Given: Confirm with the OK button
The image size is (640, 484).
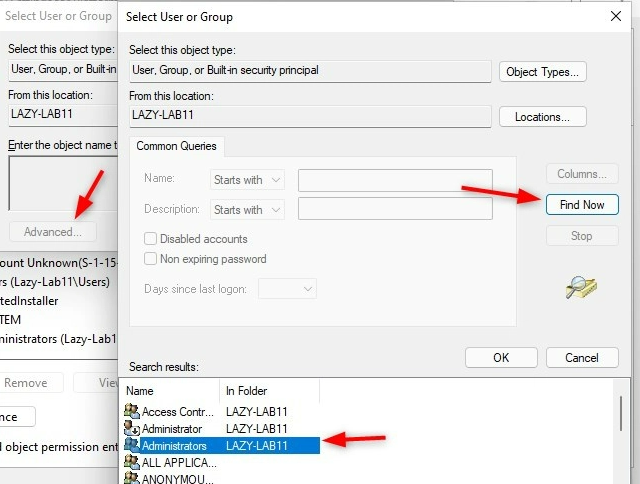Looking at the screenshot, I should click(501, 358).
